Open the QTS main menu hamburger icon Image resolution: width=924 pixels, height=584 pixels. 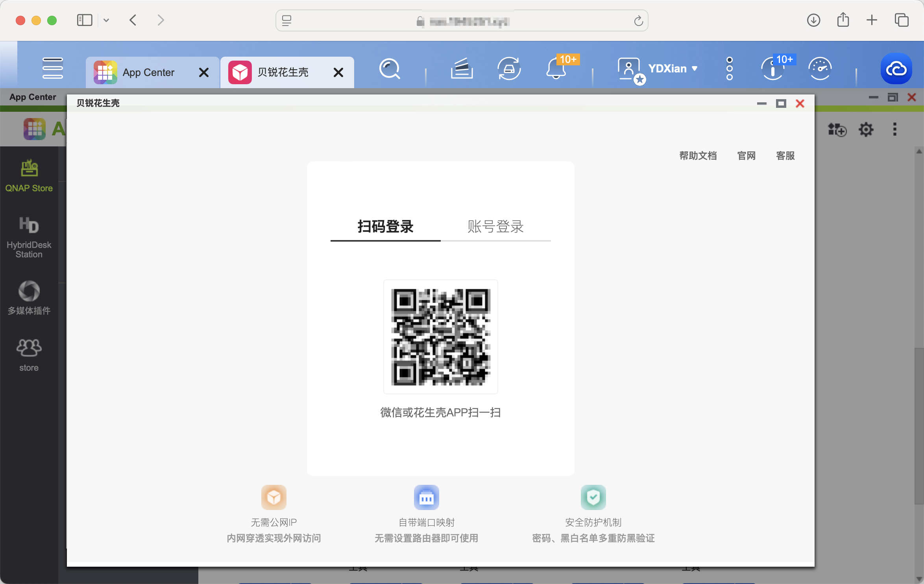(x=52, y=68)
